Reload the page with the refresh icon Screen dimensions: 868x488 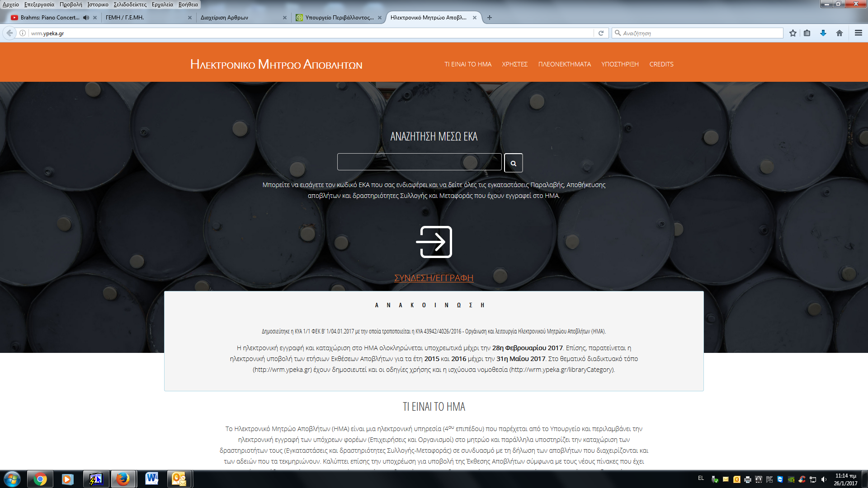(601, 33)
